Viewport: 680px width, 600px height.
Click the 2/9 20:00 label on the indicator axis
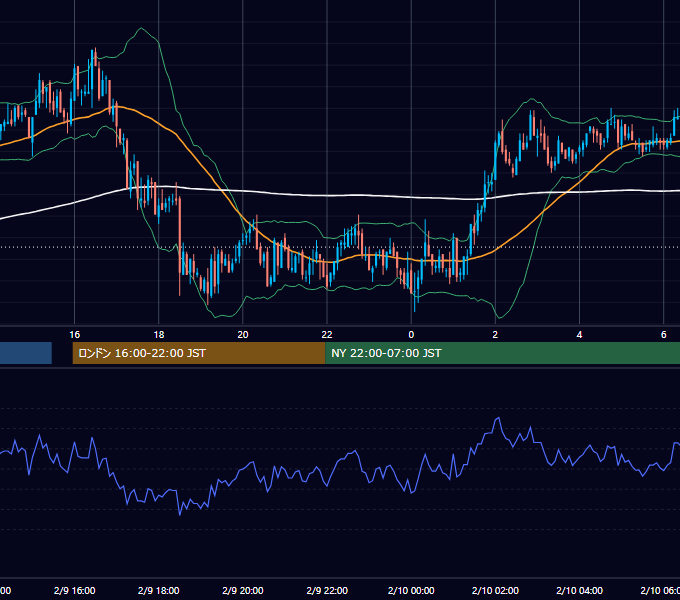[x=243, y=590]
